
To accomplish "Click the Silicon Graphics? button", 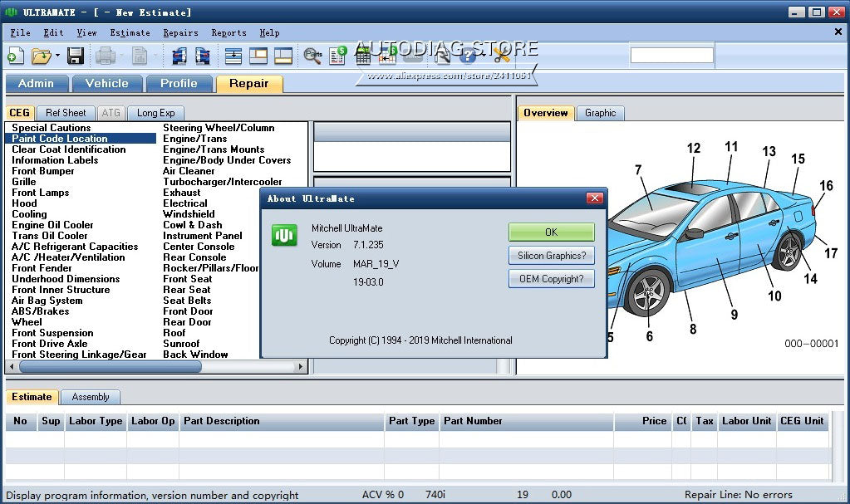I will point(551,256).
